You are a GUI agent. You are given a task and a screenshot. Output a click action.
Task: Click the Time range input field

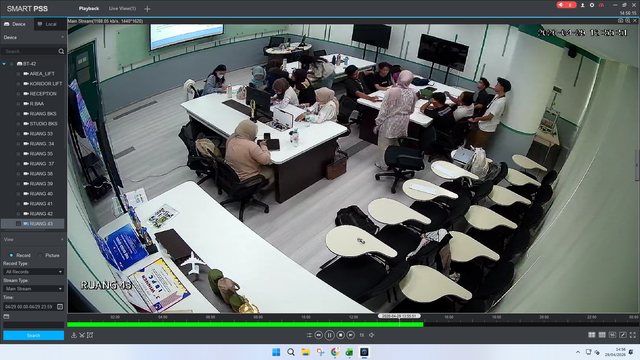point(29,307)
